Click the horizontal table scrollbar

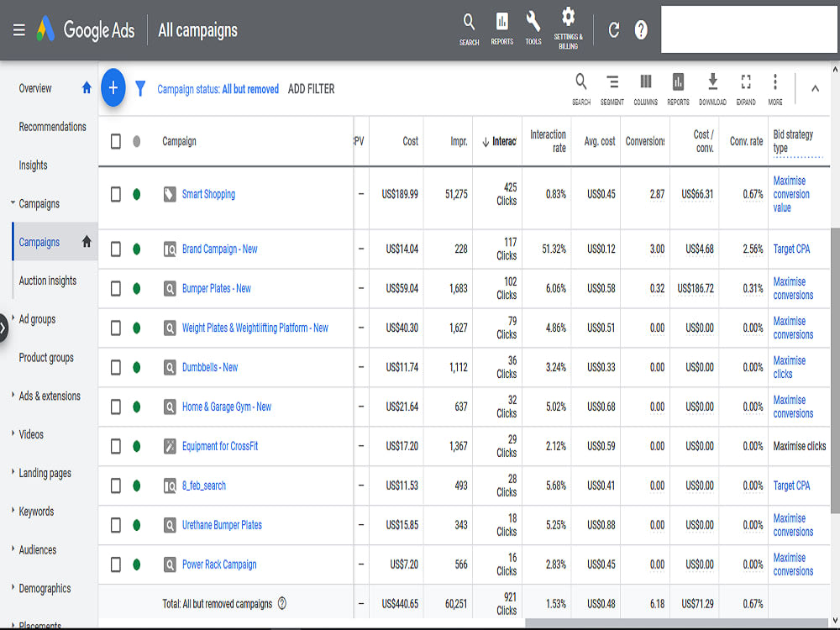(678, 623)
